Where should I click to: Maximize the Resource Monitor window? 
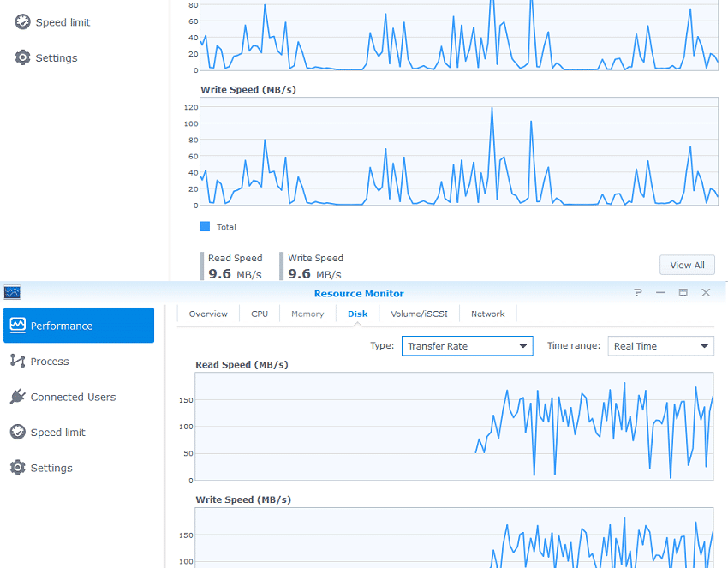click(x=683, y=293)
